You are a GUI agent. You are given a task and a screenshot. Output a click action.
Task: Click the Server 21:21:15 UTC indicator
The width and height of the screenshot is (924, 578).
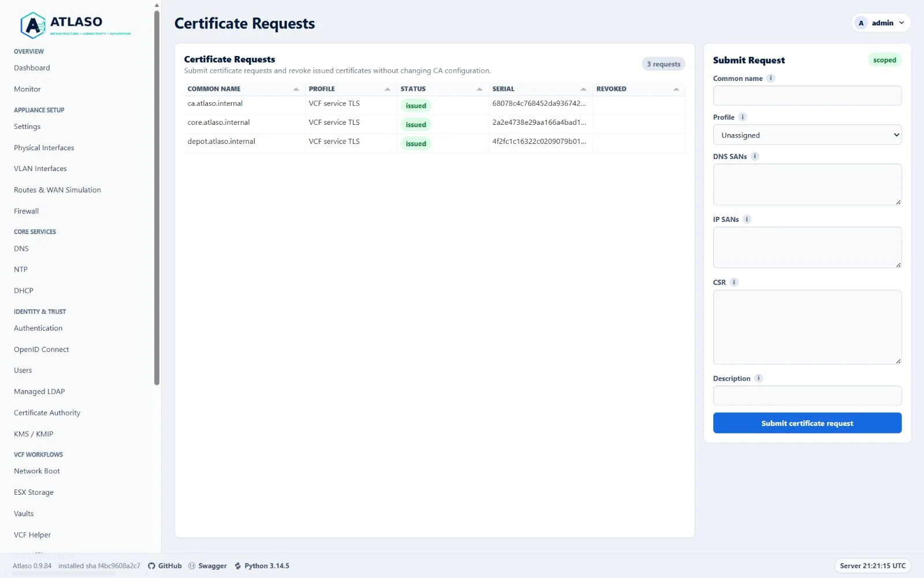(873, 566)
